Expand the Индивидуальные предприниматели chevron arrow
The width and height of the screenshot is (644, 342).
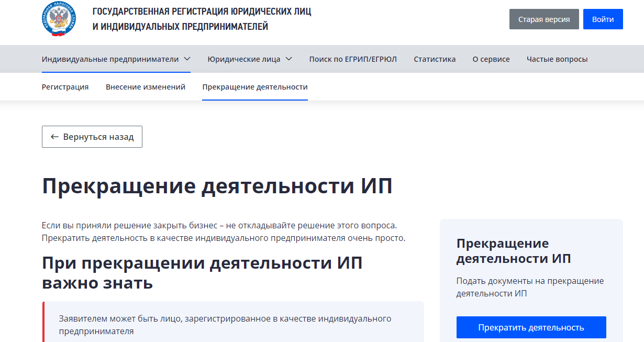click(187, 59)
